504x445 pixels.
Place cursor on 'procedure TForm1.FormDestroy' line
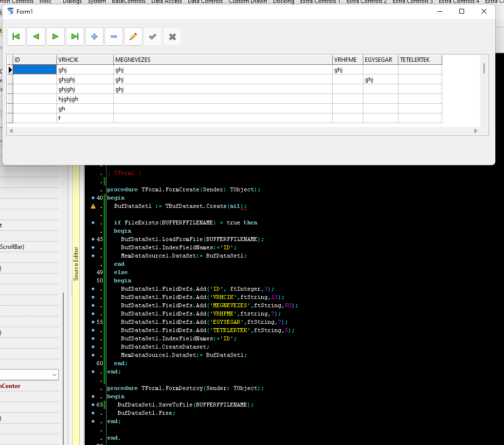pyautogui.click(x=185, y=388)
